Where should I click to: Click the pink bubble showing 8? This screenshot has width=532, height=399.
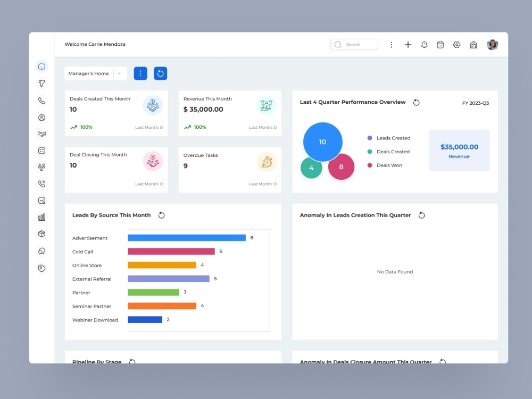click(341, 167)
